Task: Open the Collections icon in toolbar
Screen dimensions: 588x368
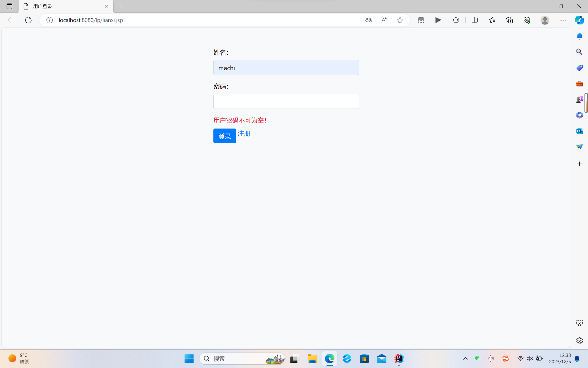Action: (510, 20)
